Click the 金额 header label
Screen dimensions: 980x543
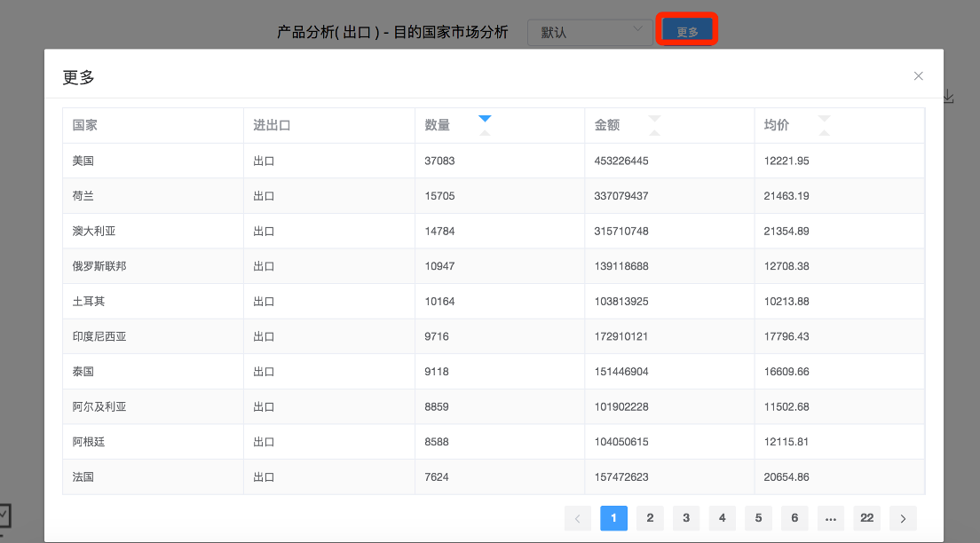tap(607, 125)
